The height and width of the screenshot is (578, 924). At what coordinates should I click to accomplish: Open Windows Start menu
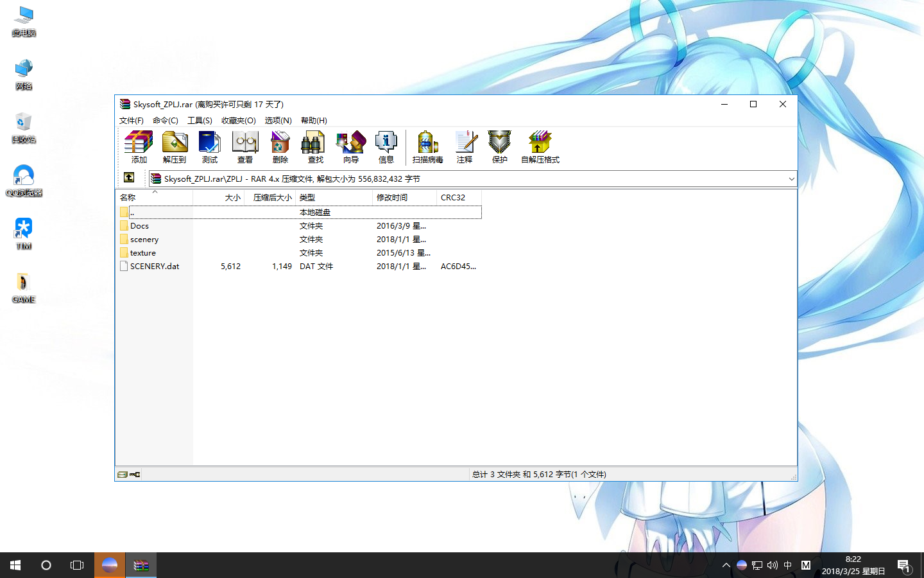point(15,565)
